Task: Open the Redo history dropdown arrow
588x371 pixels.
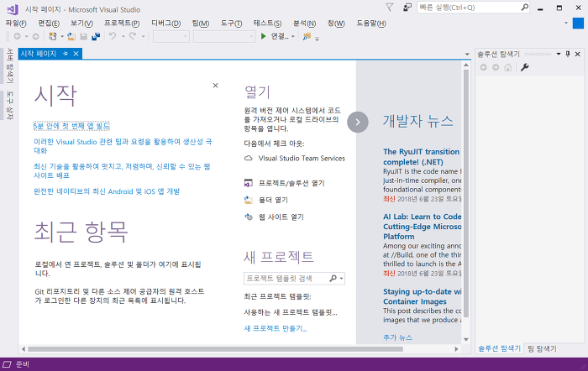Action: tap(143, 37)
